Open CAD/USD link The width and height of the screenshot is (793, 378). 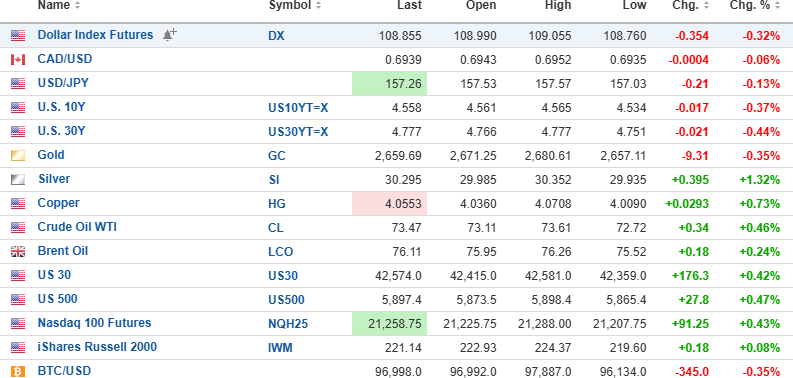coord(65,59)
